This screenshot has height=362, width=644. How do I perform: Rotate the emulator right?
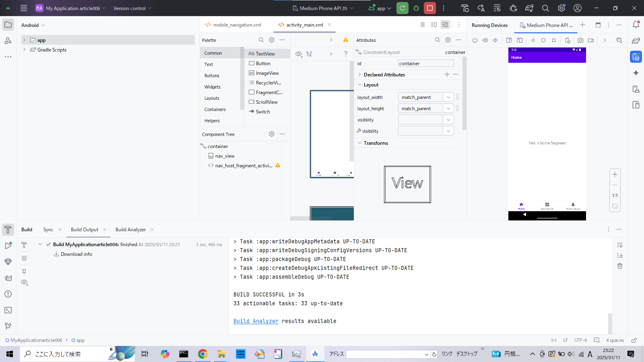click(520, 40)
